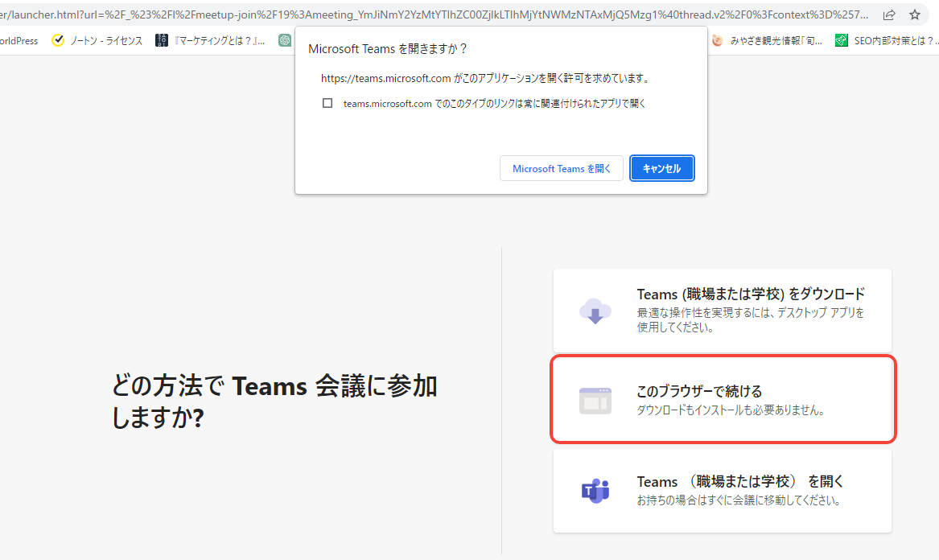Click the Microsoft Teams を開く button
The image size is (939, 560).
pyautogui.click(x=561, y=168)
